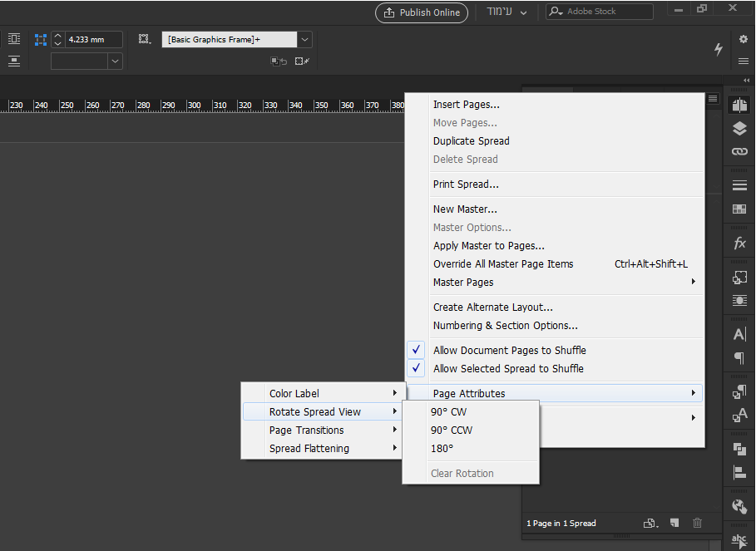Screen dimensions: 756x551
Task: Click the Delete Selected Pages trash icon
Action: coord(697,523)
